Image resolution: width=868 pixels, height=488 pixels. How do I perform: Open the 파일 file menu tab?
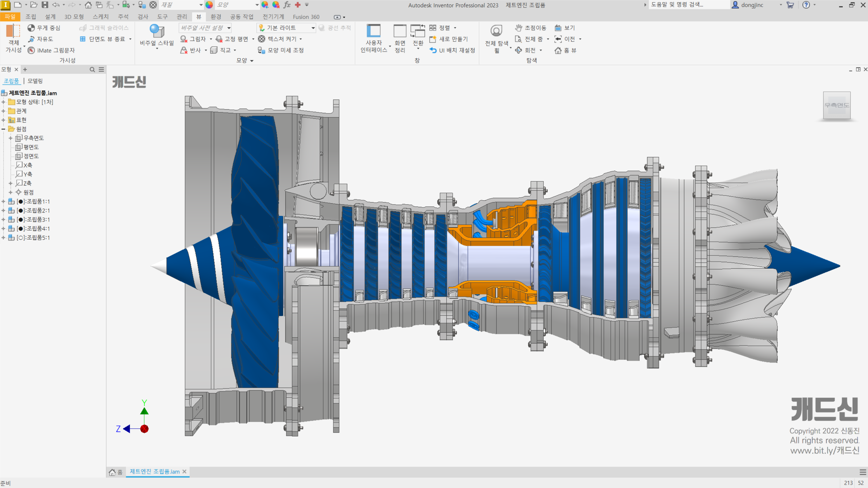pyautogui.click(x=10, y=16)
